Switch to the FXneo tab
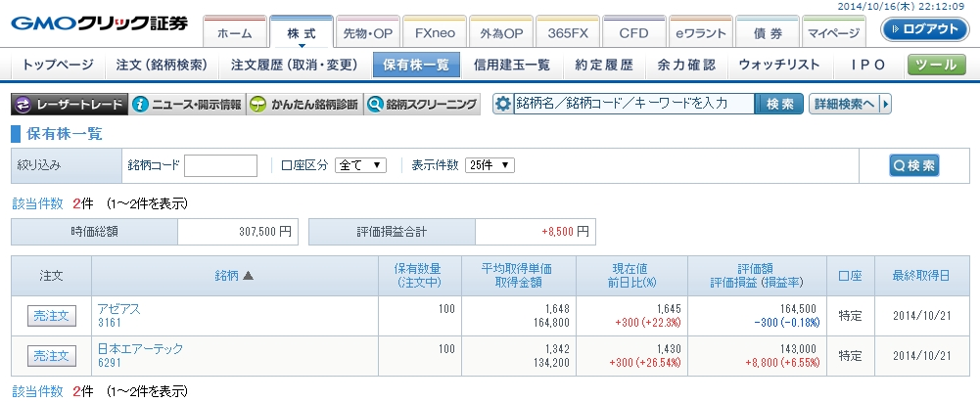The height and width of the screenshot is (402, 980). [434, 32]
